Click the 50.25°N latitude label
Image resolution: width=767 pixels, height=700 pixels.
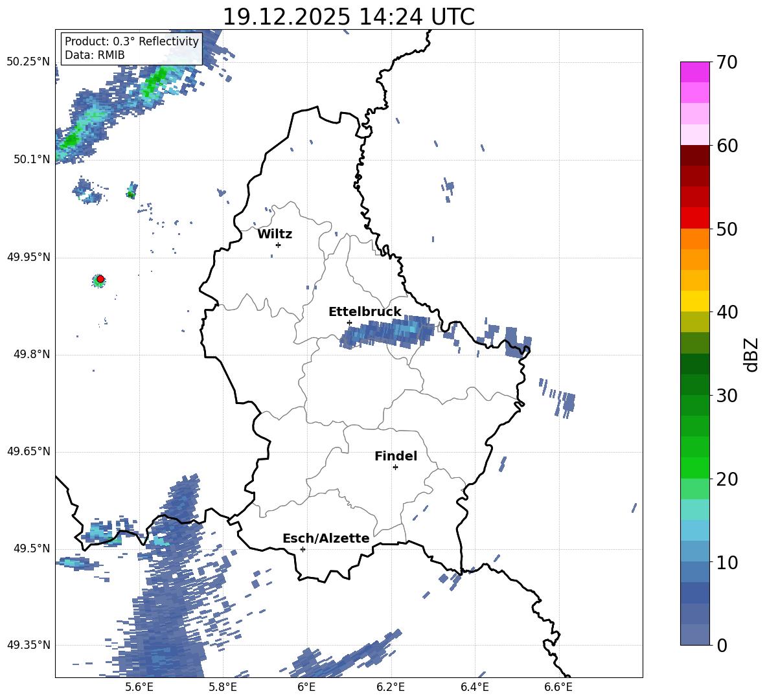pyautogui.click(x=29, y=62)
